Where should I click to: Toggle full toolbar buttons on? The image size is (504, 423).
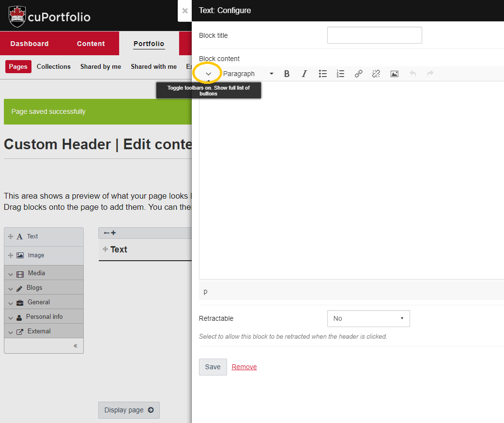(209, 74)
